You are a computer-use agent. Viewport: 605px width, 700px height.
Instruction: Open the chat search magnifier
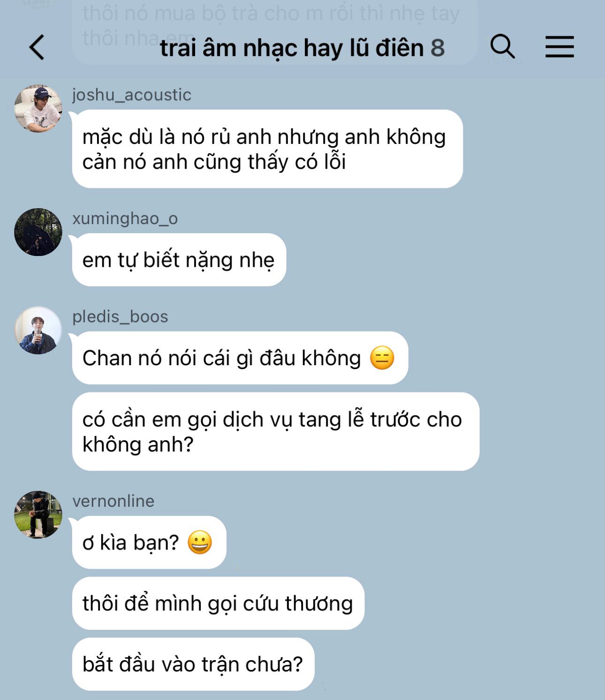(x=502, y=46)
